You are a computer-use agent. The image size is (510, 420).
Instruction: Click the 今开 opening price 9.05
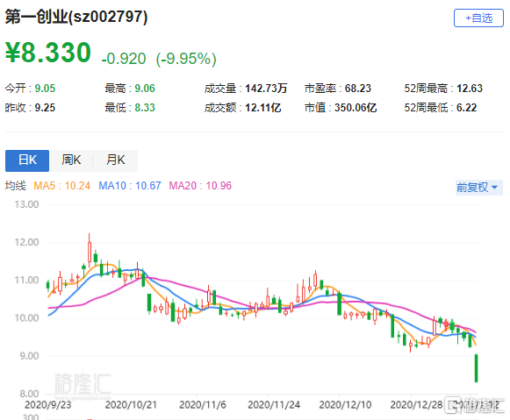46,89
